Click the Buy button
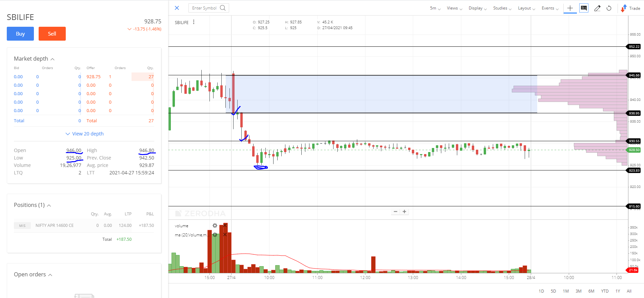 tap(20, 34)
